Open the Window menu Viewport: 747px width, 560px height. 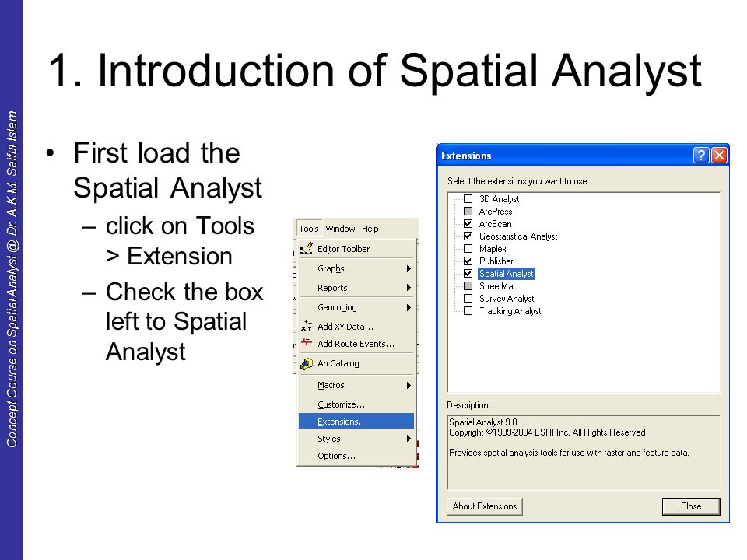[x=340, y=229]
